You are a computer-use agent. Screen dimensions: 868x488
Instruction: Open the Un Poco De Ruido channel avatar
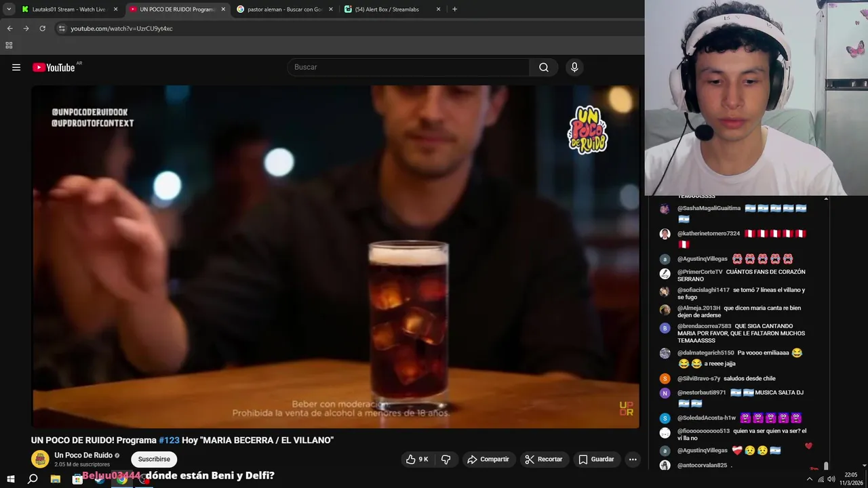point(40,459)
